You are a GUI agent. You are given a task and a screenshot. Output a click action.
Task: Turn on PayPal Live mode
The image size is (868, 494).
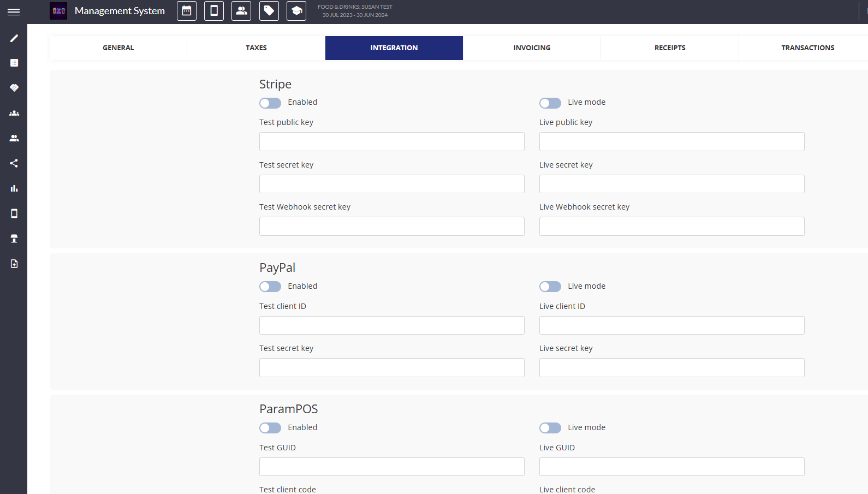550,287
